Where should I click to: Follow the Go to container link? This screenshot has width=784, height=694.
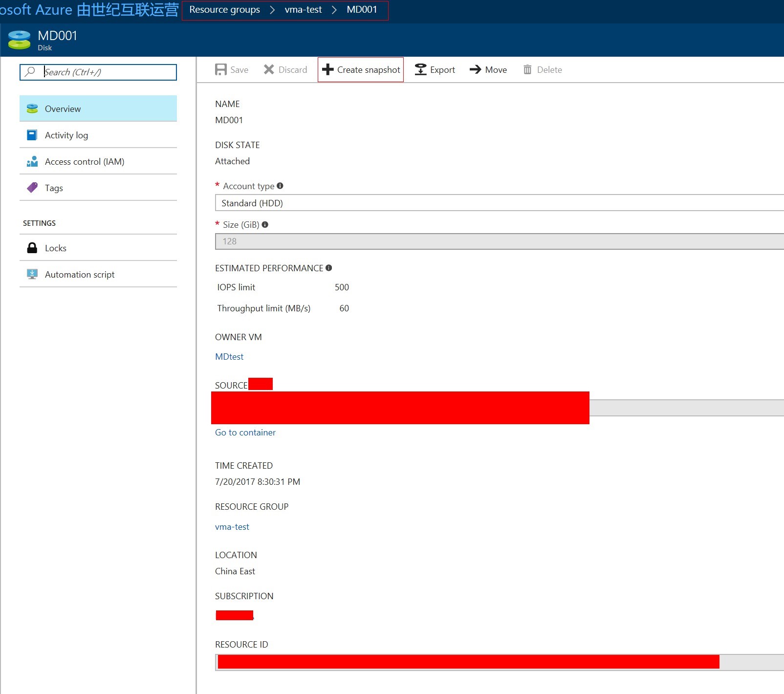[x=245, y=433]
